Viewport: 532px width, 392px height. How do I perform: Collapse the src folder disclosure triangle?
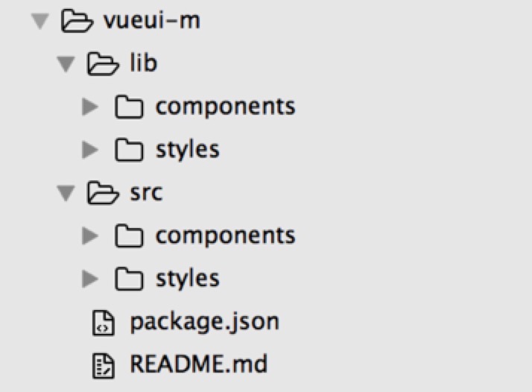coord(66,194)
